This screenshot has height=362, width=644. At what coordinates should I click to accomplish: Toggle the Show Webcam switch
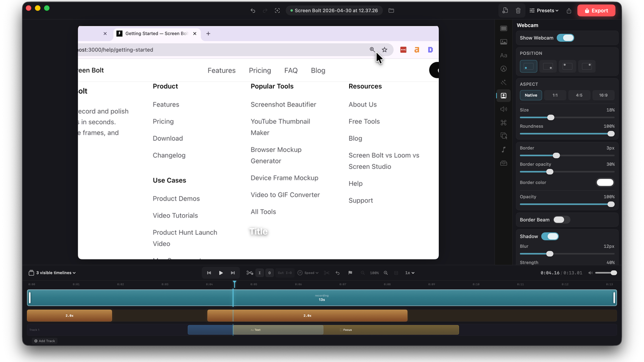[x=566, y=38]
